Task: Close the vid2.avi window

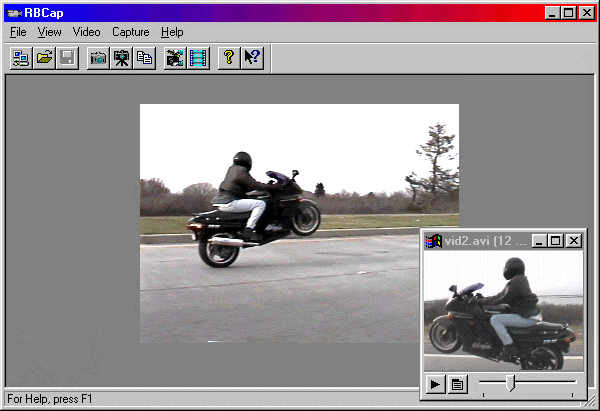Action: coord(574,241)
